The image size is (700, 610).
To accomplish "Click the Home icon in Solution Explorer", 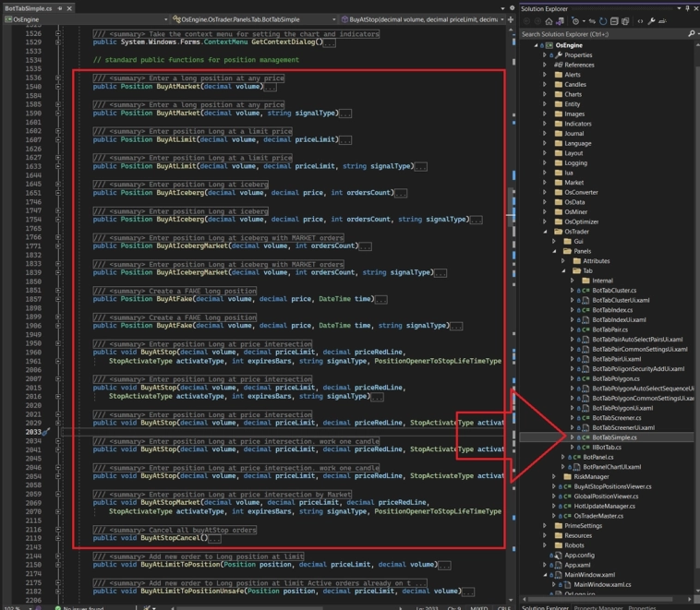I will tap(550, 20).
